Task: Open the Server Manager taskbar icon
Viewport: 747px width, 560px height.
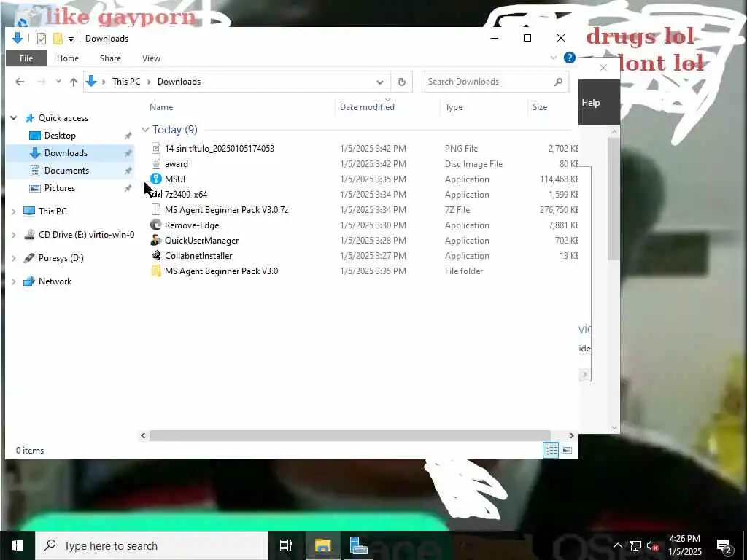Action: click(x=358, y=545)
